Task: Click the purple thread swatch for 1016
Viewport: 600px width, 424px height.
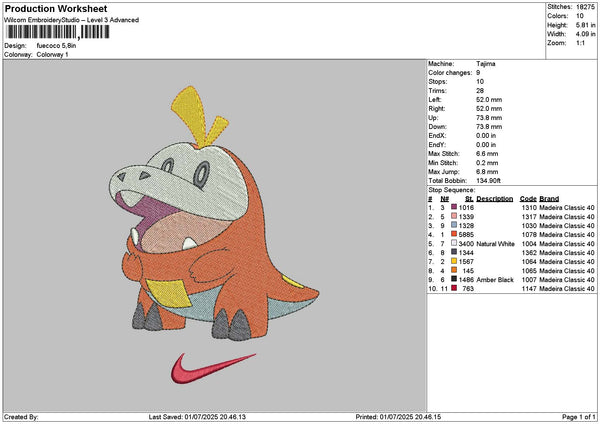Action: click(454, 207)
